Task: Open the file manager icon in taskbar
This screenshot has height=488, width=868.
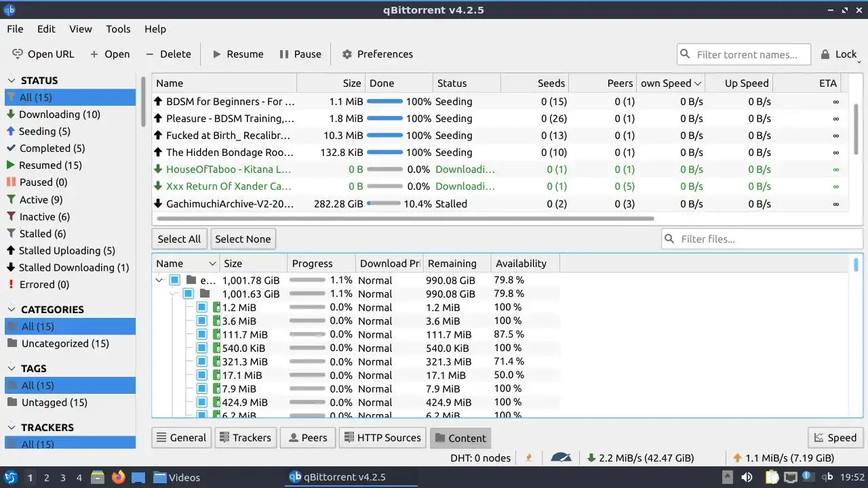Action: pyautogui.click(x=97, y=477)
